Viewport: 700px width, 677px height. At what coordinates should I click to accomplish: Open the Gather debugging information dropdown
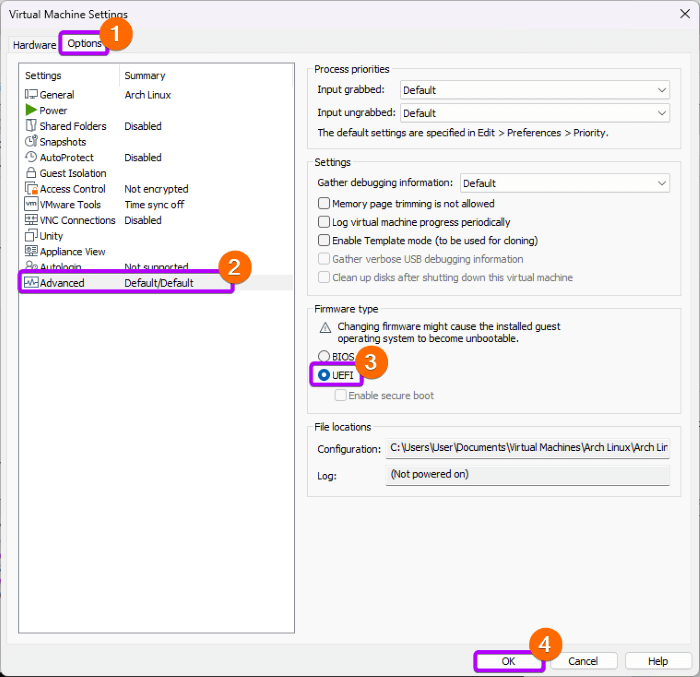pos(565,183)
